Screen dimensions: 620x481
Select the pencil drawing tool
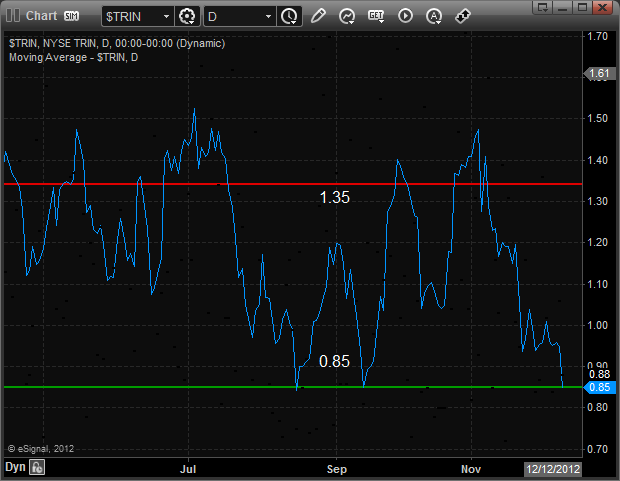point(318,16)
